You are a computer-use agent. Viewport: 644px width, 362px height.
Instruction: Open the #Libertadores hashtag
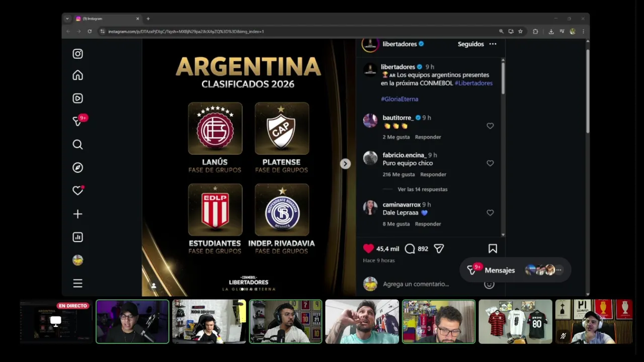pyautogui.click(x=473, y=83)
